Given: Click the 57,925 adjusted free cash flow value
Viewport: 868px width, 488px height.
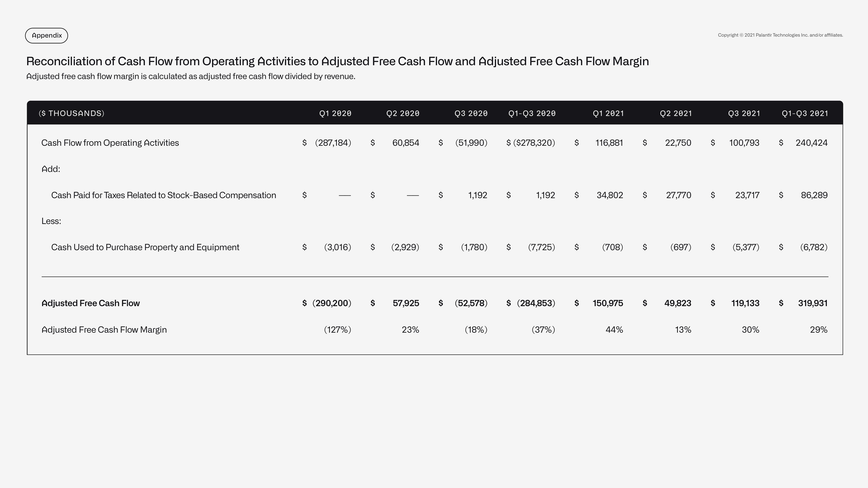Looking at the screenshot, I should tap(406, 303).
